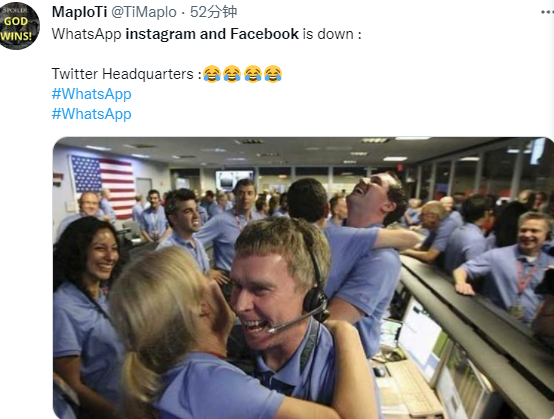Click the computer monitor in the photo

(x=422, y=341)
